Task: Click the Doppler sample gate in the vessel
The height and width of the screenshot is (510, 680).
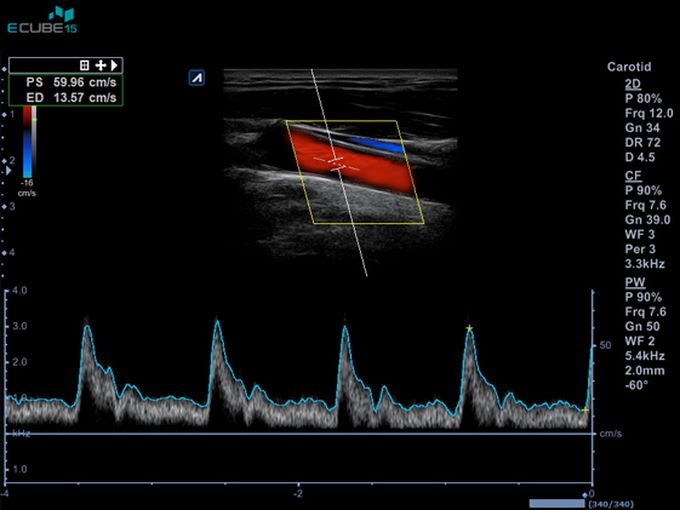Action: point(335,162)
